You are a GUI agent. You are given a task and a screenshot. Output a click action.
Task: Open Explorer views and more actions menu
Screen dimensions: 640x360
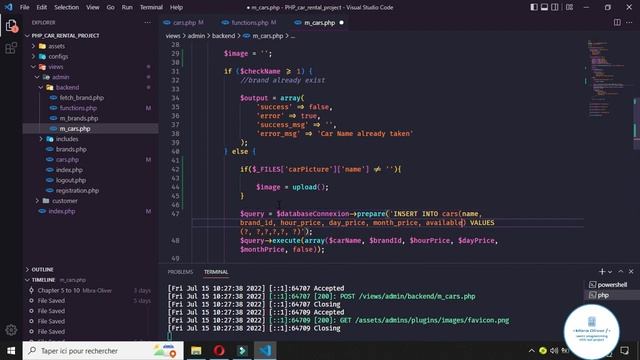pos(147,22)
